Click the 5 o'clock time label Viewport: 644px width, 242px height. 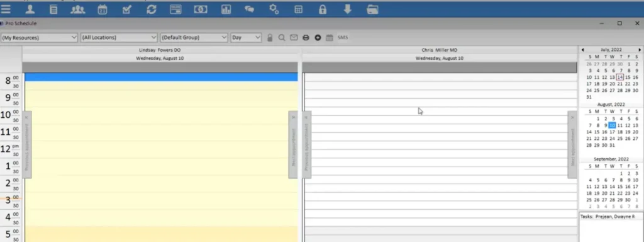8,234
